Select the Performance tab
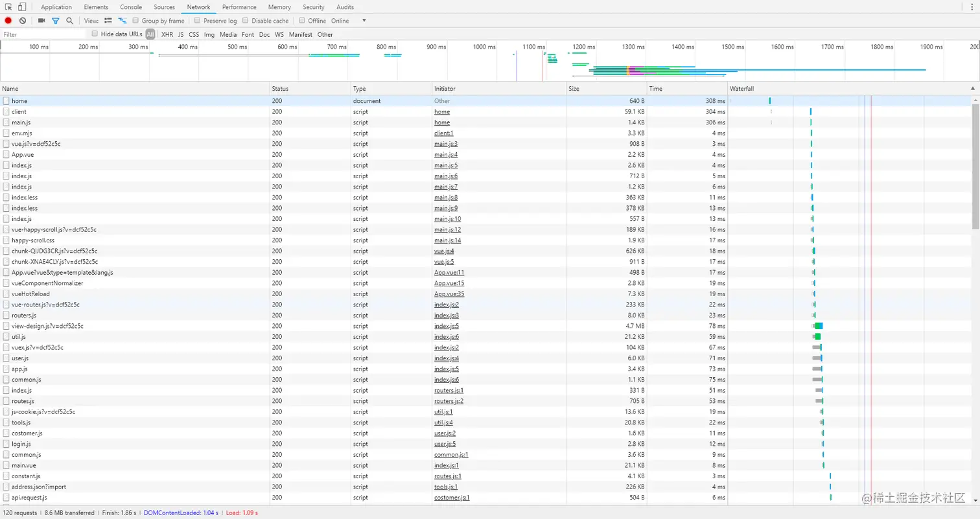Screen dimensions: 980x519 tap(239, 7)
